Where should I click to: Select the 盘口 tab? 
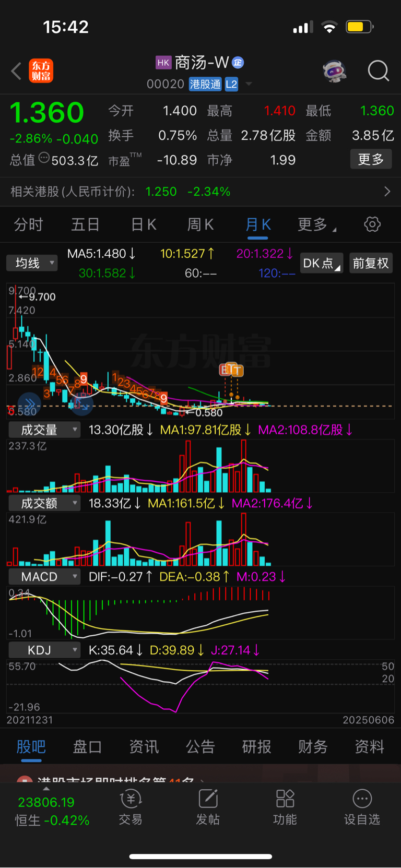pyautogui.click(x=87, y=747)
